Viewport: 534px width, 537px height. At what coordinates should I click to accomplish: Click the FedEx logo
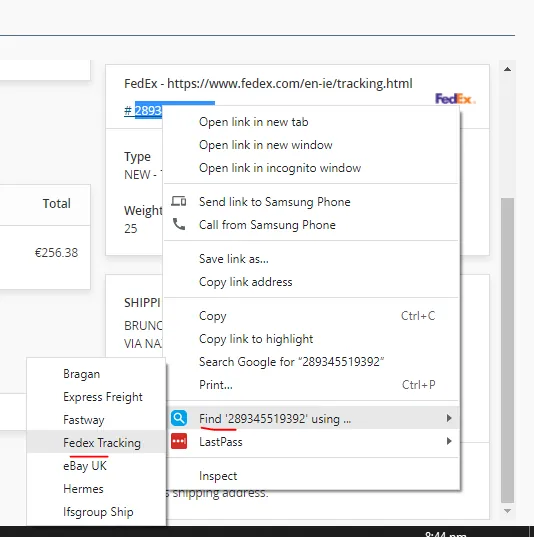[x=455, y=99]
